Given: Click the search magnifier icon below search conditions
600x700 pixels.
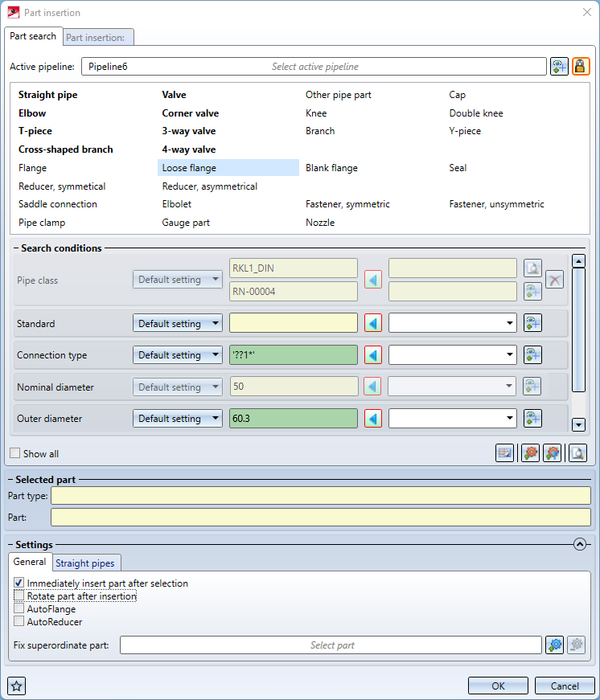Looking at the screenshot, I should [x=577, y=453].
